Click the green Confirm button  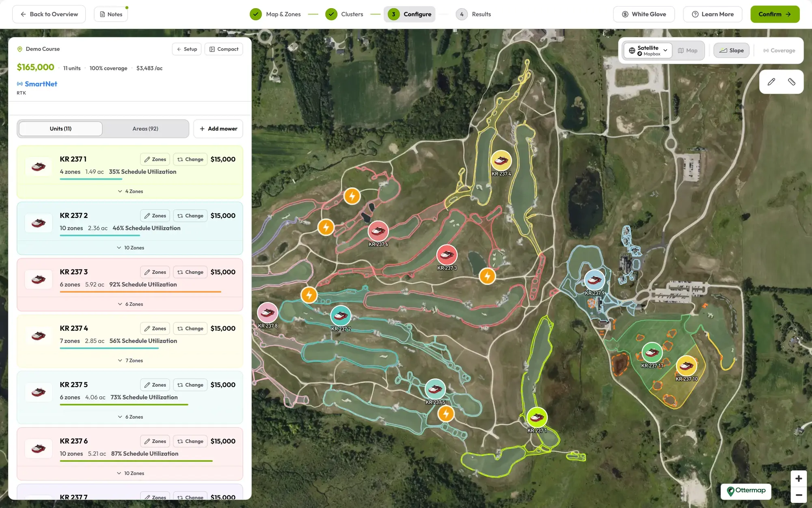pos(775,14)
